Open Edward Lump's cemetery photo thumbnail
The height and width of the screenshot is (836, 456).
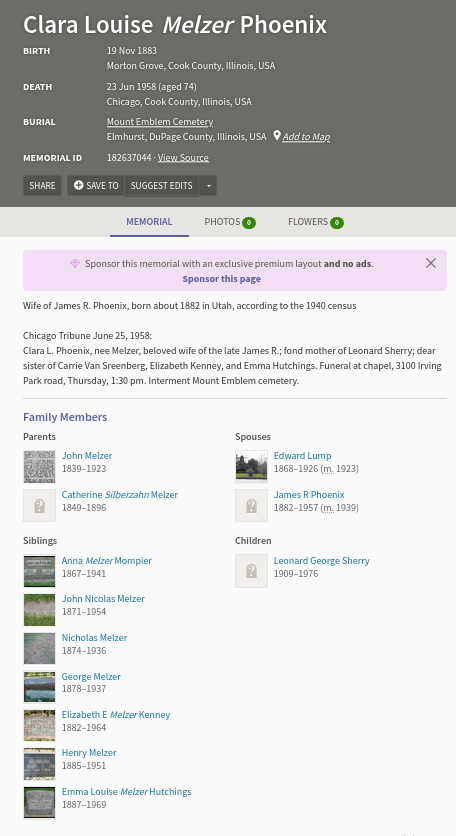click(252, 467)
